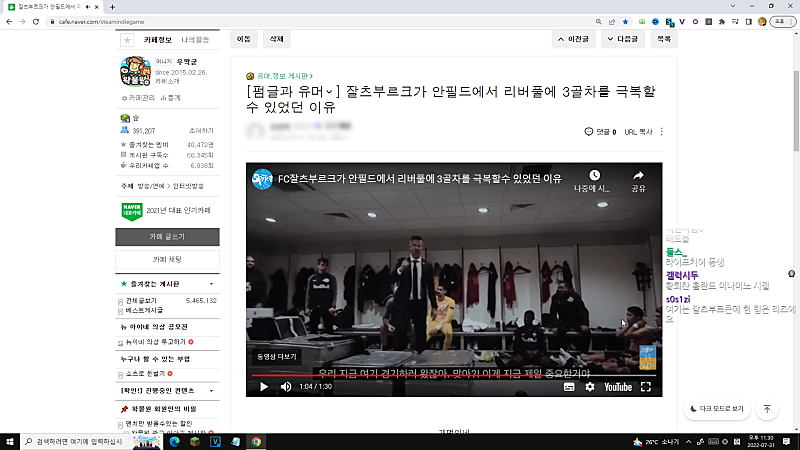Reload the page with refresh icon

[36, 21]
